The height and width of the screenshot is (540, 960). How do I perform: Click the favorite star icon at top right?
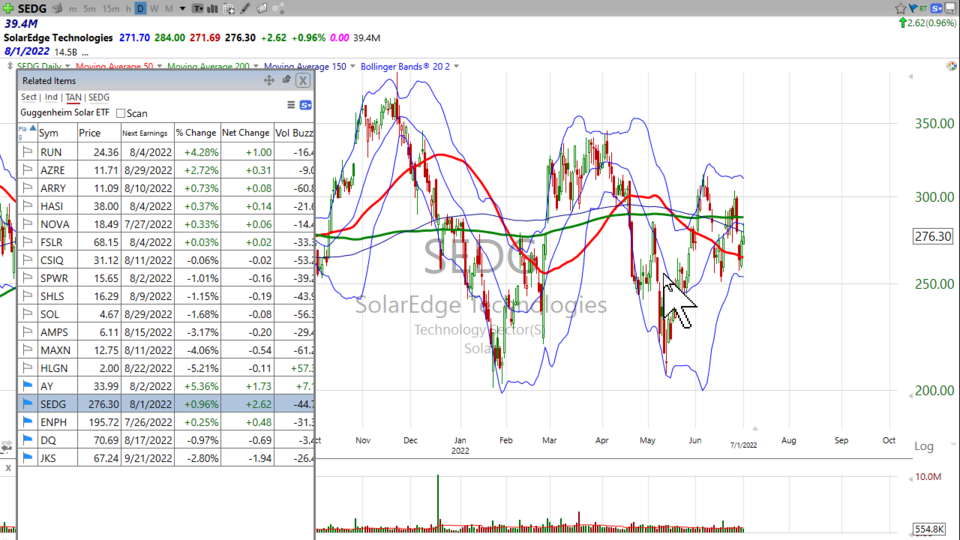point(900,9)
